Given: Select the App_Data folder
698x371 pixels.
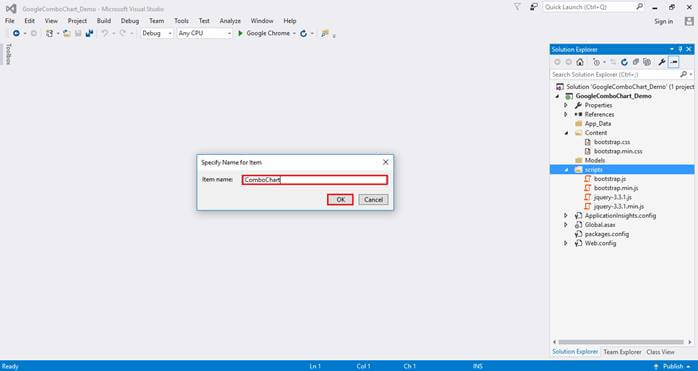Looking at the screenshot, I should [x=598, y=124].
